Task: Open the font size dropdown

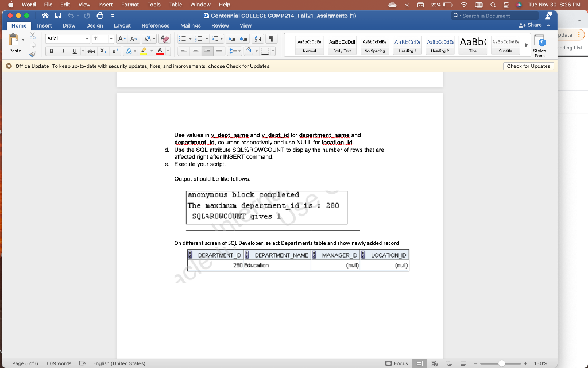Action: pos(111,39)
